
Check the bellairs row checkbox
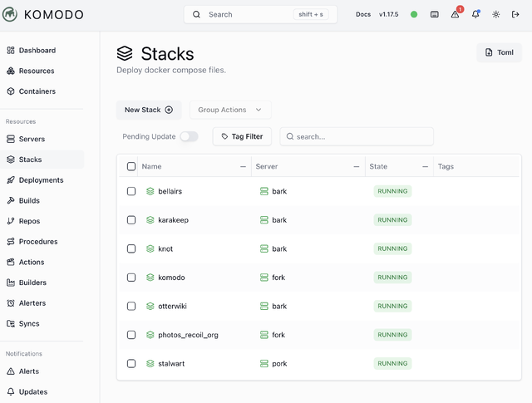(x=131, y=191)
